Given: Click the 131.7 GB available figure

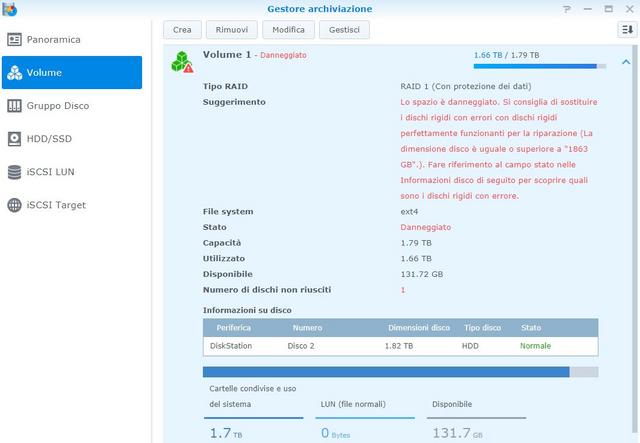Looking at the screenshot, I should coord(458,433).
